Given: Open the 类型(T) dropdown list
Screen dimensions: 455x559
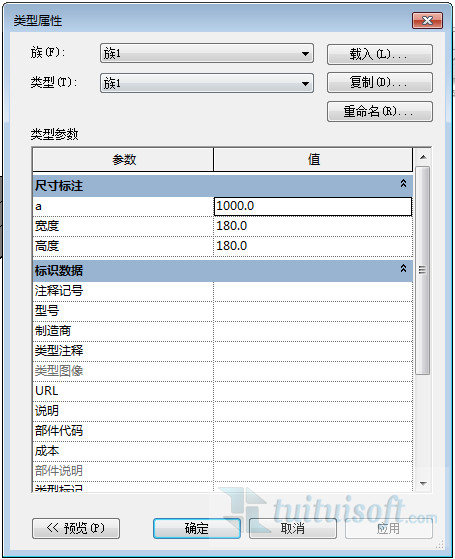Looking at the screenshot, I should [x=207, y=83].
